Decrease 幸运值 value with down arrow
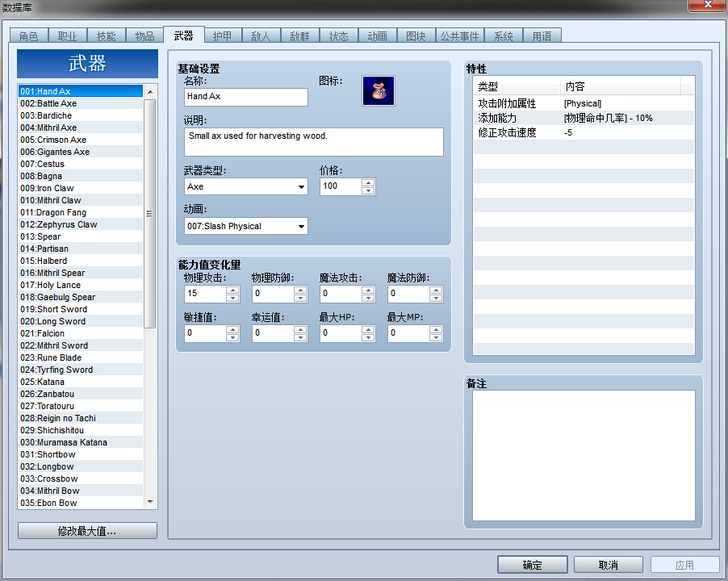 pos(300,337)
